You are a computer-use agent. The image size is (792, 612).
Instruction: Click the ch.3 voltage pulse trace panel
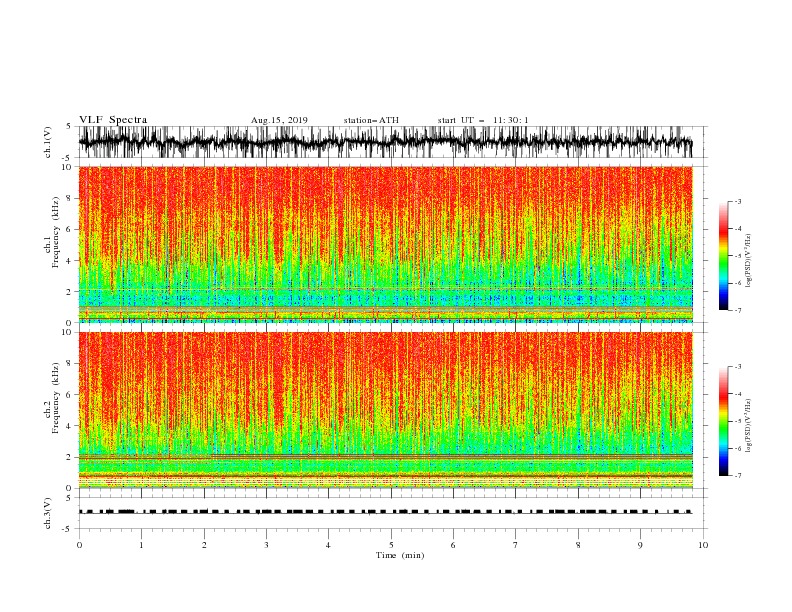point(393,513)
